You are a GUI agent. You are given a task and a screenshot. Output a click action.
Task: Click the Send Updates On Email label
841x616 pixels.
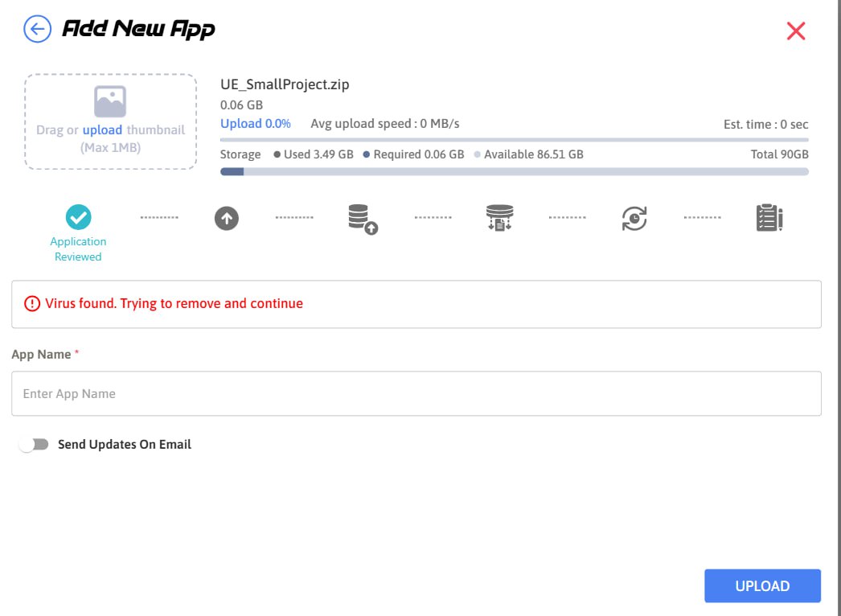125,445
